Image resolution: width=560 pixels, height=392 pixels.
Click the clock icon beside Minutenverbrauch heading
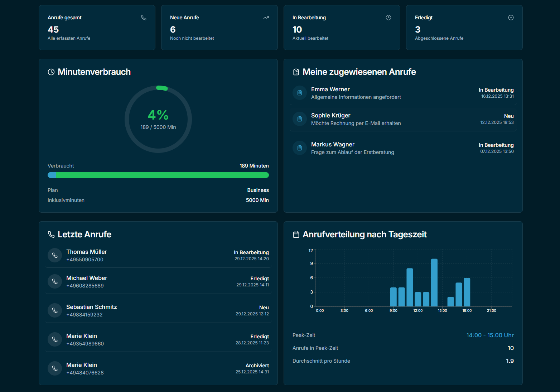click(51, 72)
